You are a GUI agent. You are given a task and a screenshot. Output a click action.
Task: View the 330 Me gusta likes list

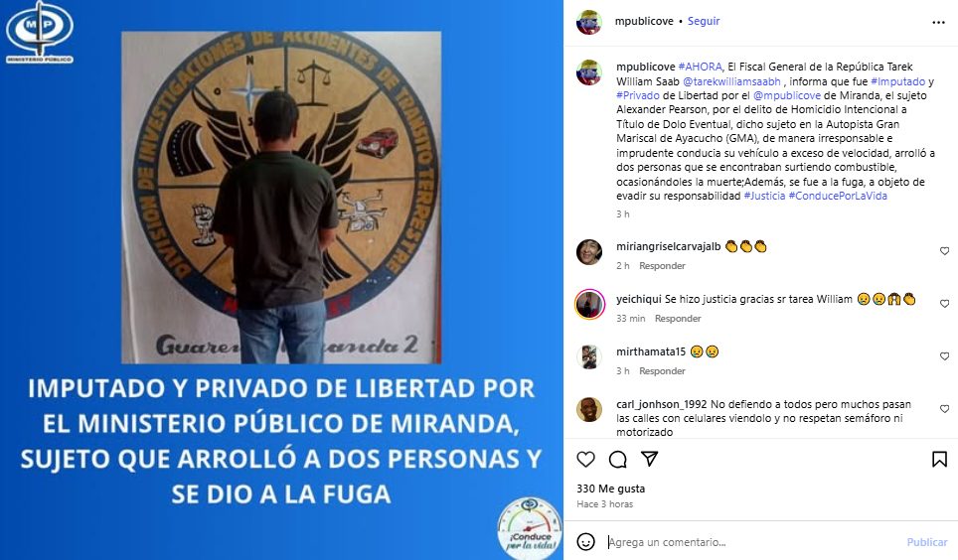click(611, 489)
